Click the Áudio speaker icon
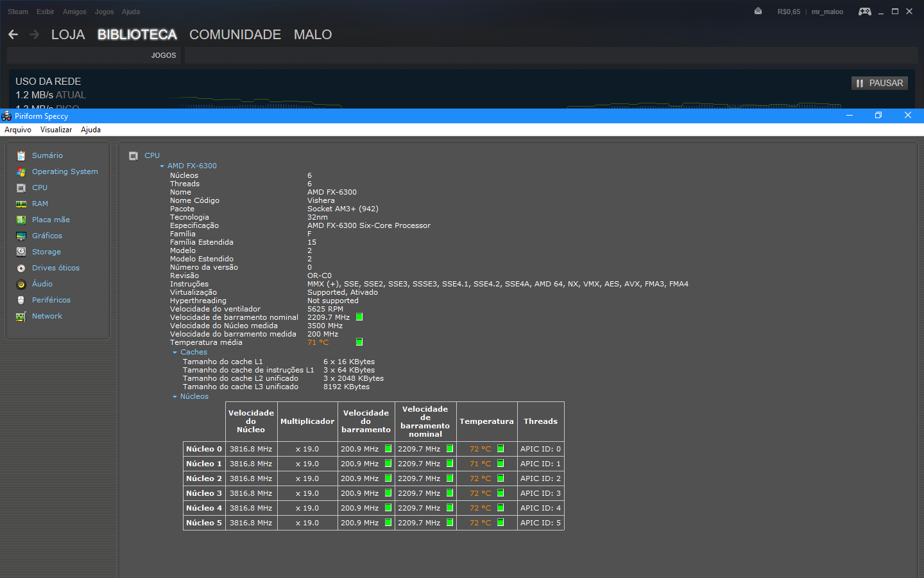 (21, 284)
